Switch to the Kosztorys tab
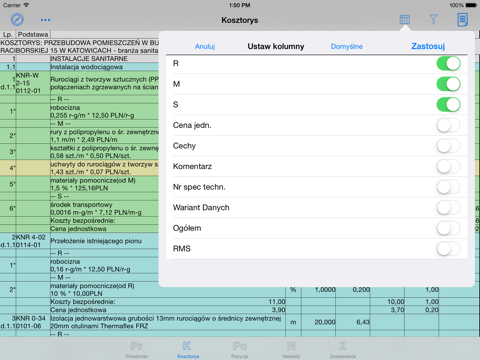480x360 pixels. [188, 349]
